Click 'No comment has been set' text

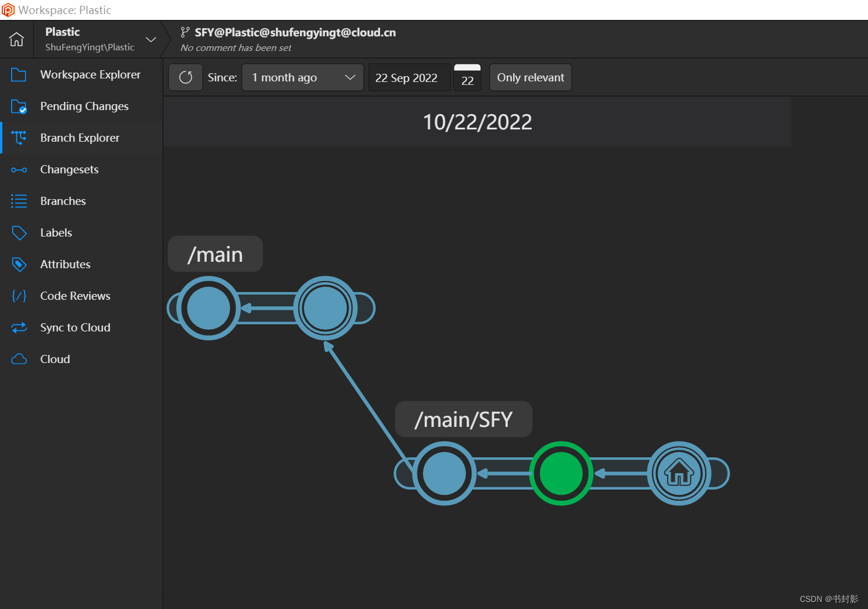pyautogui.click(x=235, y=47)
